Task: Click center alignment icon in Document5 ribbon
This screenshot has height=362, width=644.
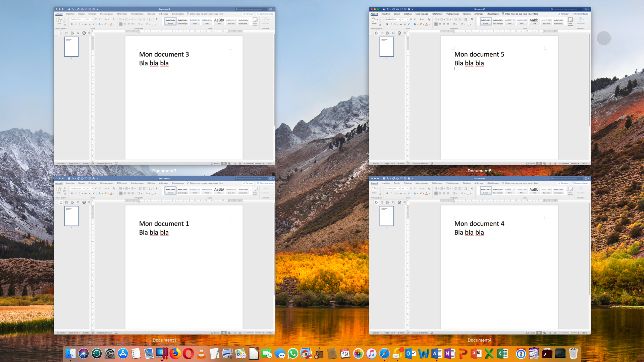Action: click(x=440, y=24)
